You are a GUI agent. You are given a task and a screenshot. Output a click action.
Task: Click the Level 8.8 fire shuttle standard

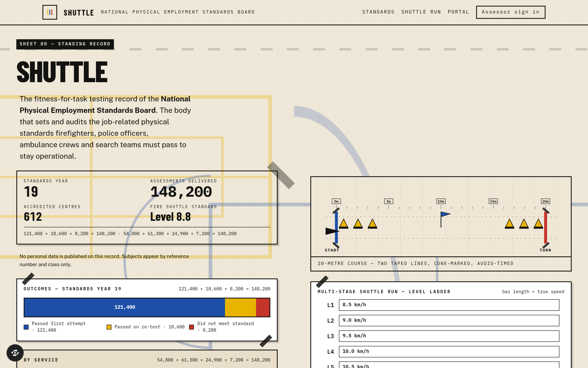[x=170, y=217]
